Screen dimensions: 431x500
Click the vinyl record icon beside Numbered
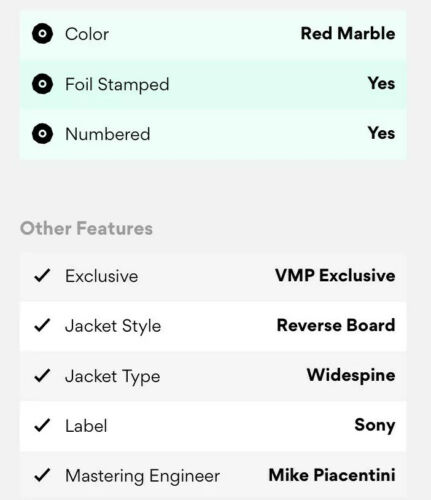coord(42,134)
